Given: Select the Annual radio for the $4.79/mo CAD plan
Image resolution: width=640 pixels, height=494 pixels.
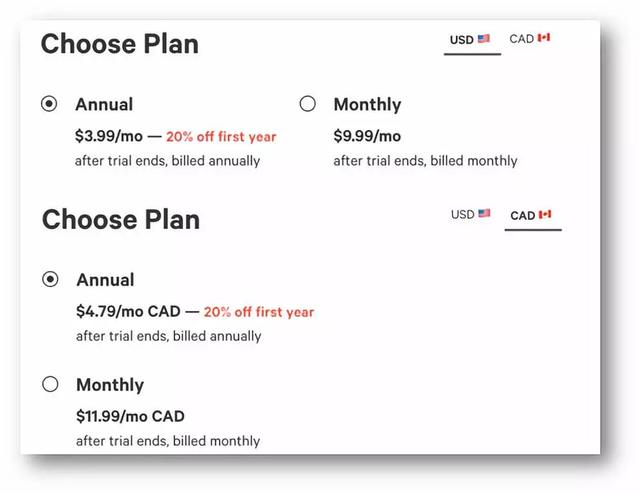Looking at the screenshot, I should point(50,279).
